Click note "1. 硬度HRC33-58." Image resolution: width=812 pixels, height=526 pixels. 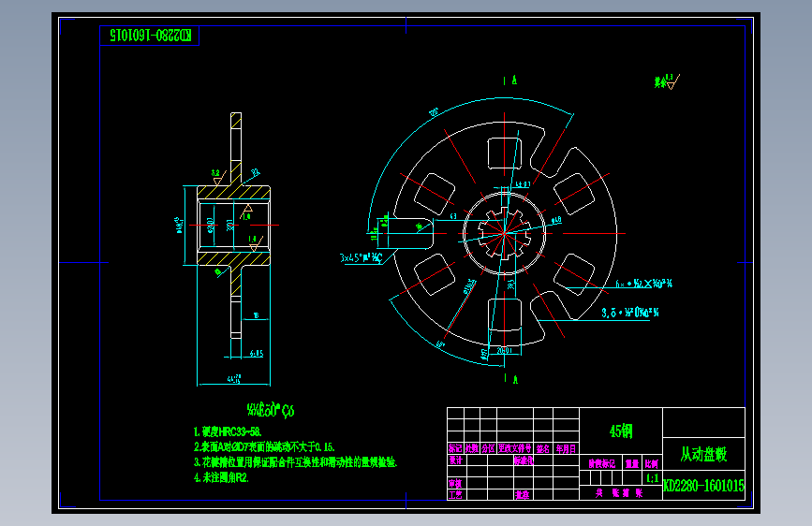[x=228, y=431]
